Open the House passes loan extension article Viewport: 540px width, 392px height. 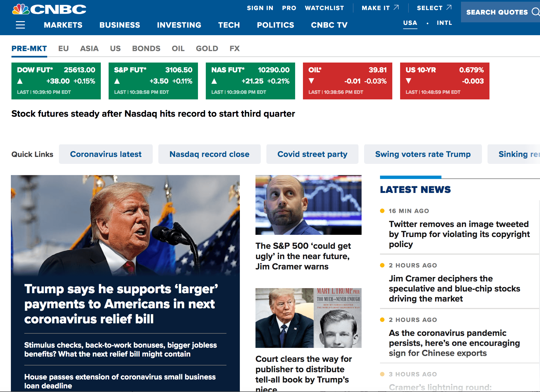[120, 381]
